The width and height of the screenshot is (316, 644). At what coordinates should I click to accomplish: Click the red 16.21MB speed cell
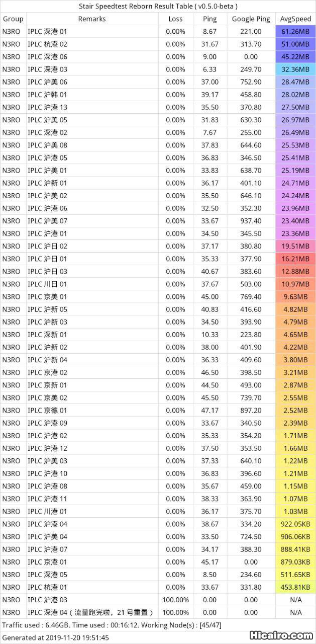(295, 259)
